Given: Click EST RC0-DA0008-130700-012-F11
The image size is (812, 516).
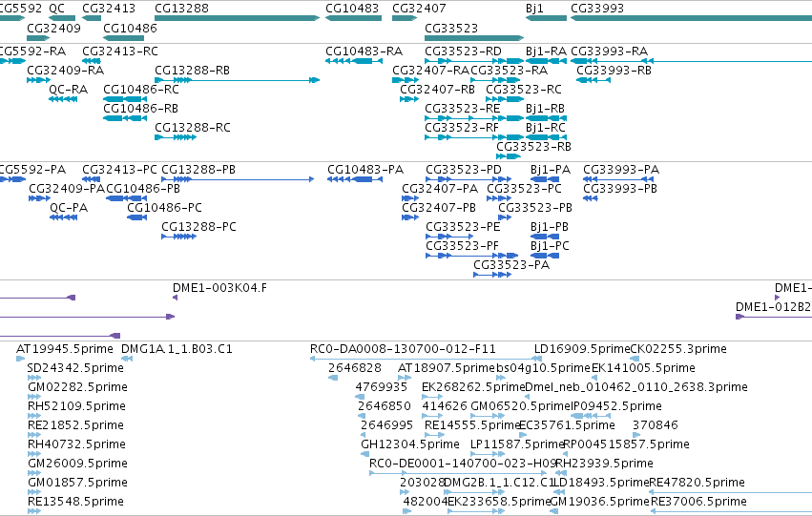Looking at the screenshot, I should 426,359.
